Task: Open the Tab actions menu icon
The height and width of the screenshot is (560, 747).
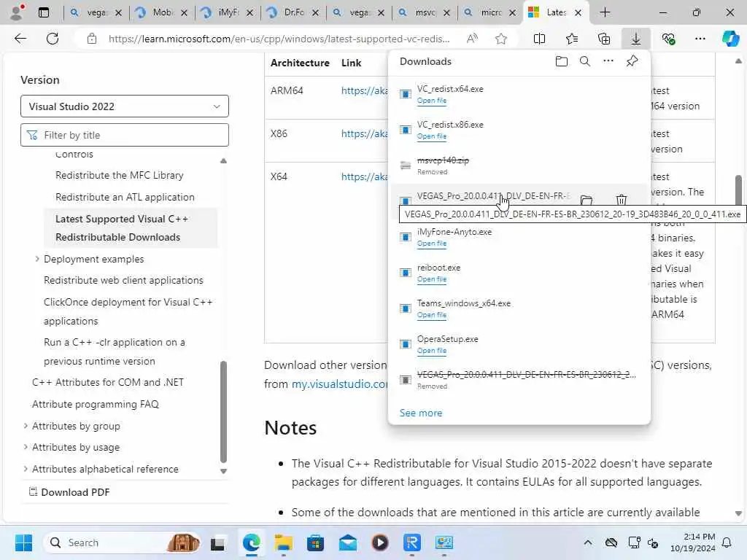Action: coord(43,12)
